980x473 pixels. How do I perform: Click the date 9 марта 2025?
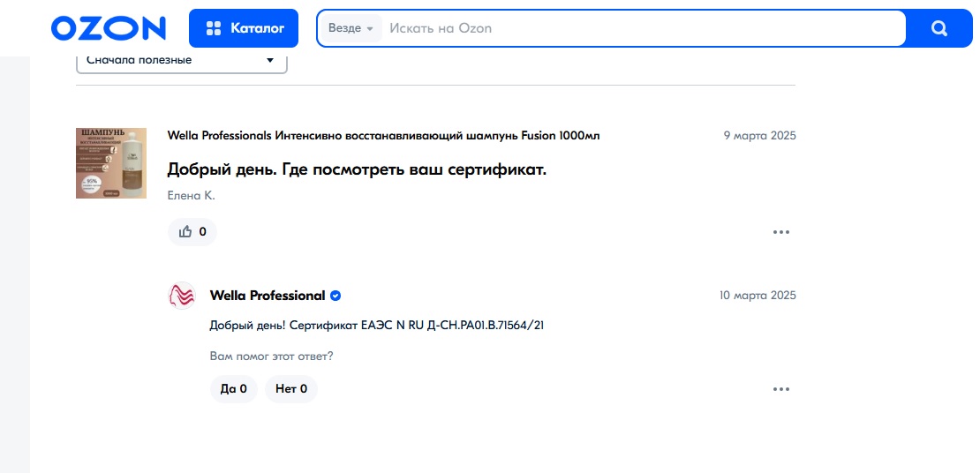coord(760,136)
